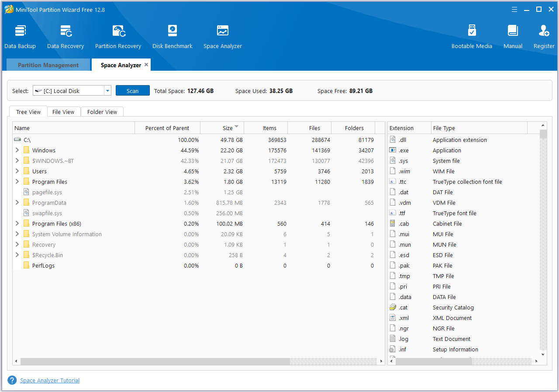The width and height of the screenshot is (559, 392).
Task: Expand the Program Files folder
Action: [17, 182]
